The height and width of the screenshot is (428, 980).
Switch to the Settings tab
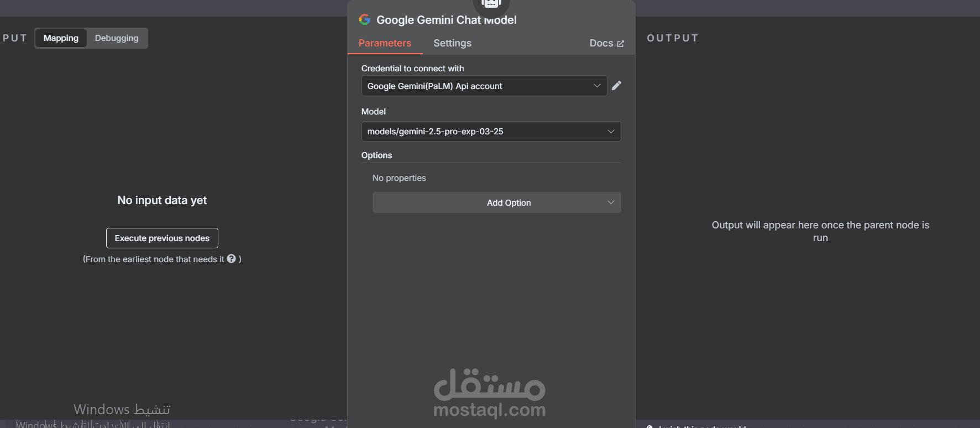(x=452, y=43)
